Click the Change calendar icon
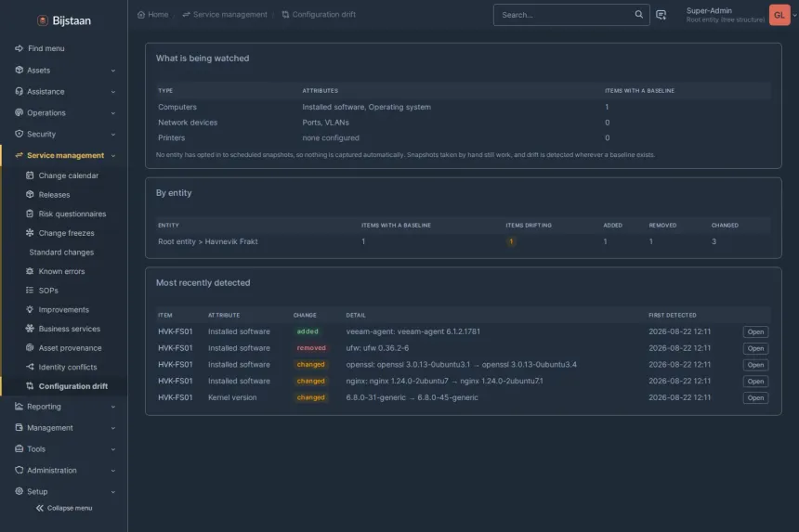Image resolution: width=799 pixels, height=532 pixels. 30,175
